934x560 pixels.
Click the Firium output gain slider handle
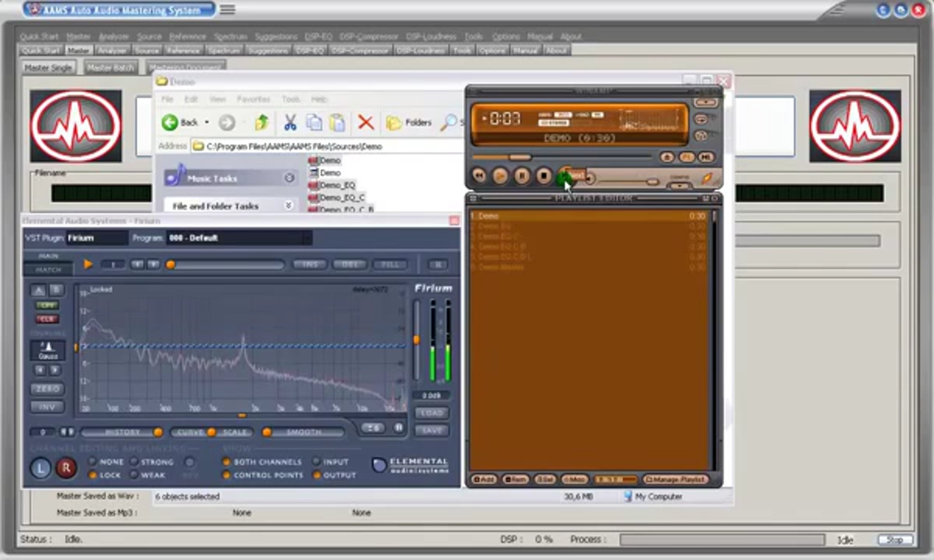(x=416, y=340)
